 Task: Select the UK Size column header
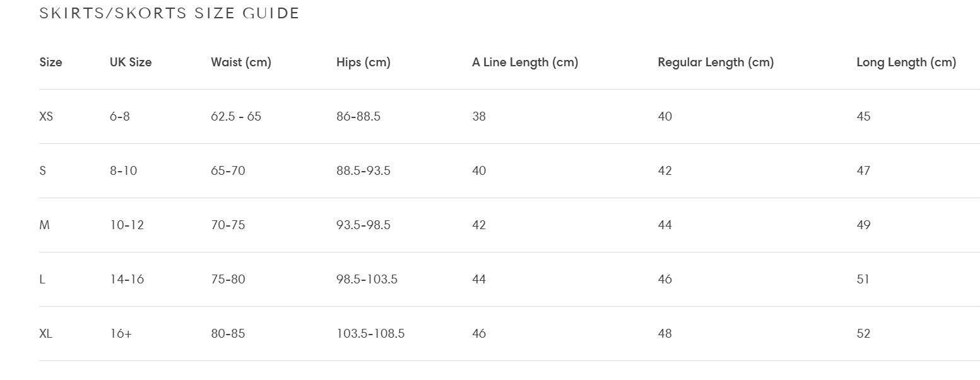pos(131,62)
